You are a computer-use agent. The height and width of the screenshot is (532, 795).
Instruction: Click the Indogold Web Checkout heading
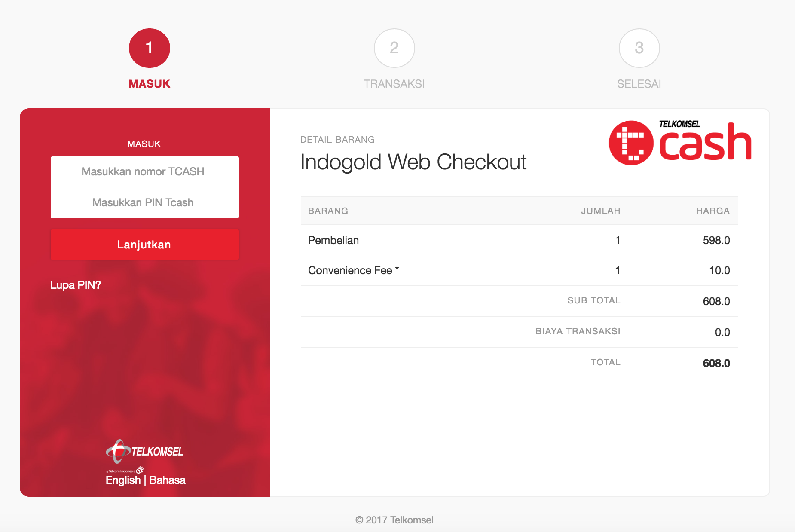pos(413,162)
